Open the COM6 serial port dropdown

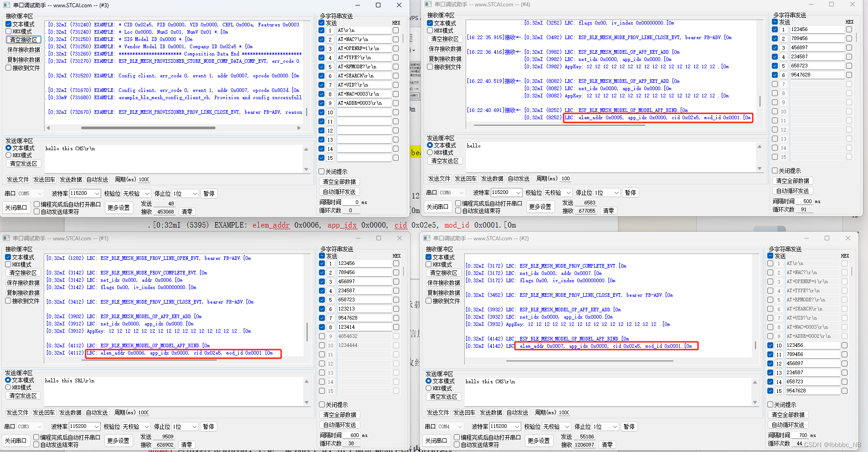452,193
